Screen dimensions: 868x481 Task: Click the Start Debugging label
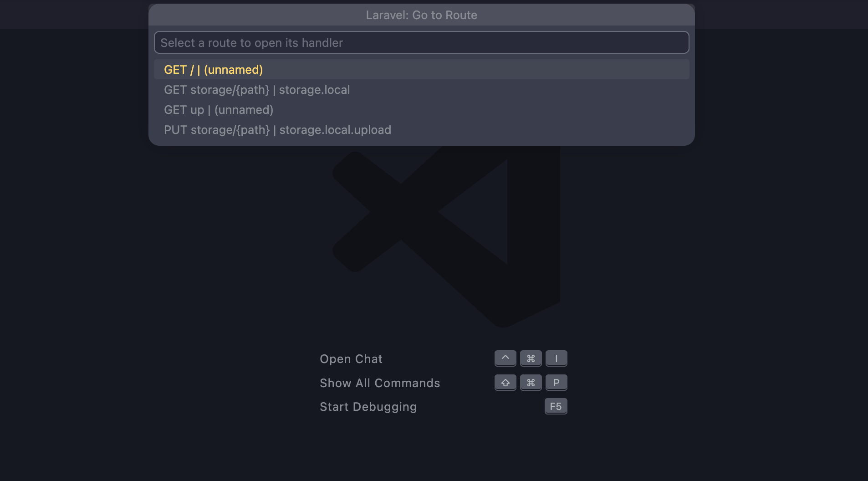(x=368, y=407)
